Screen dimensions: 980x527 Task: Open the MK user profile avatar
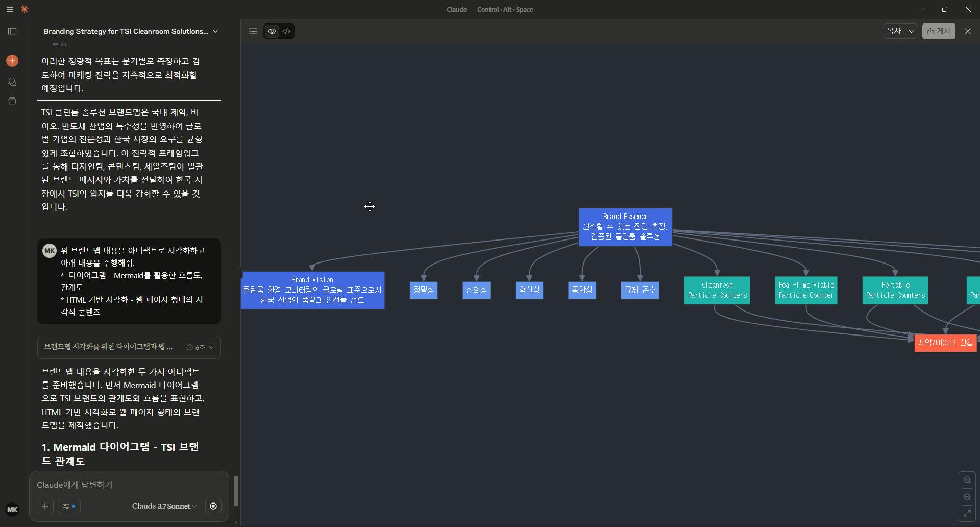(x=12, y=510)
